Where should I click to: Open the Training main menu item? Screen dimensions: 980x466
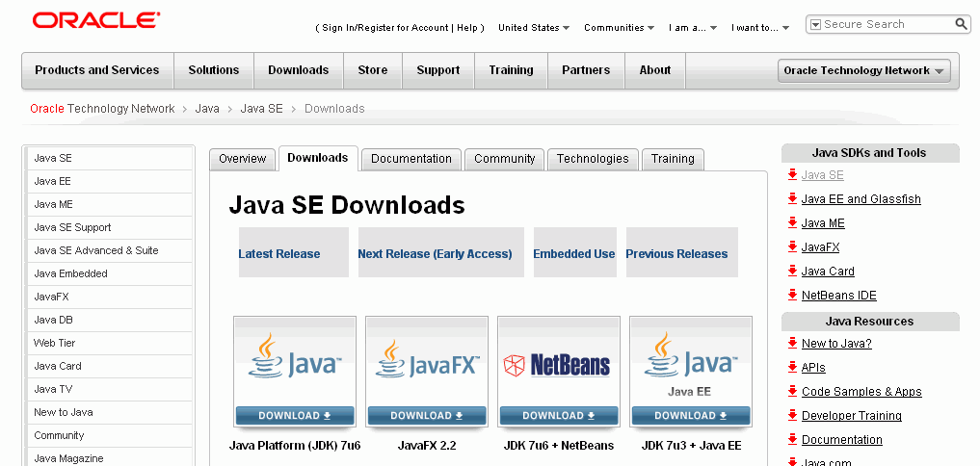(x=512, y=70)
